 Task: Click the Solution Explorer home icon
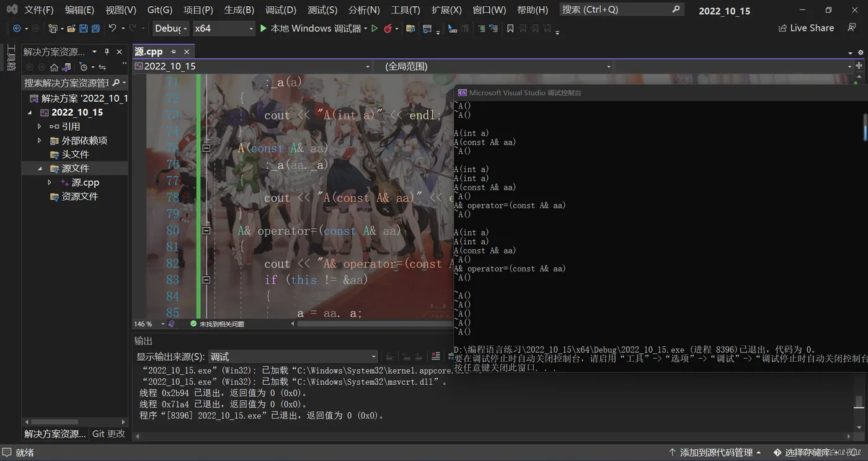click(x=55, y=67)
